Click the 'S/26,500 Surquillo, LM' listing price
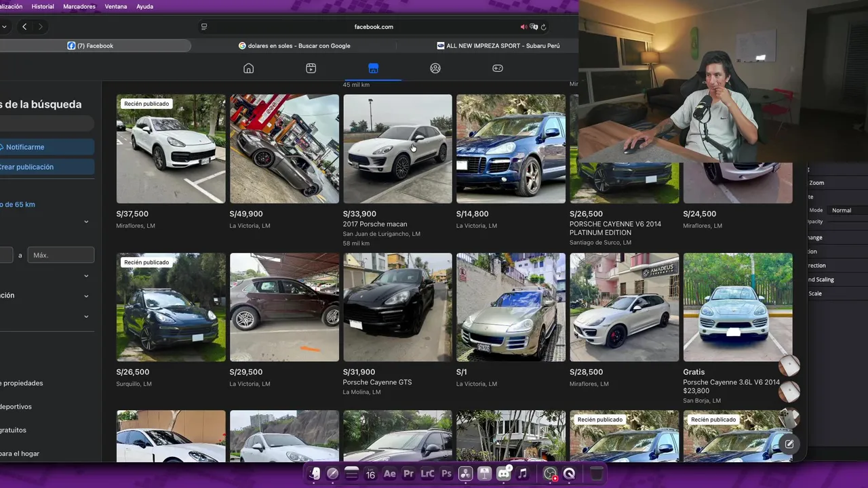Image resolution: width=868 pixels, height=488 pixels. (133, 372)
